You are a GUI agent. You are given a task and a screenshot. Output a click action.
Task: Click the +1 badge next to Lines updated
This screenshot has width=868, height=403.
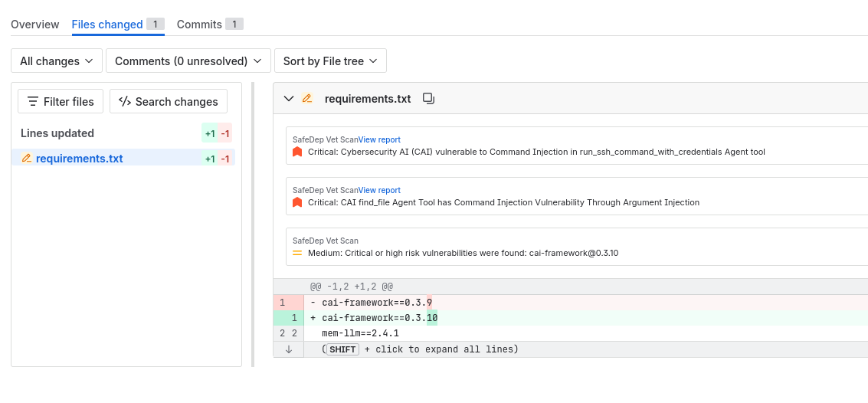[210, 133]
